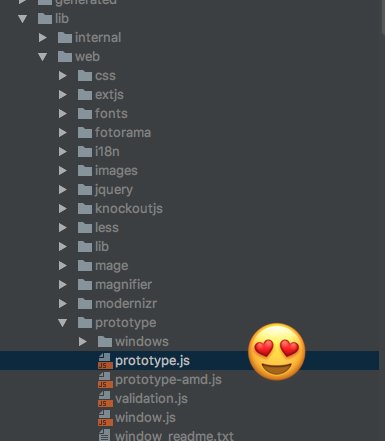The height and width of the screenshot is (441, 385).
Task: Click the JS icon of window.js
Action: (105, 418)
